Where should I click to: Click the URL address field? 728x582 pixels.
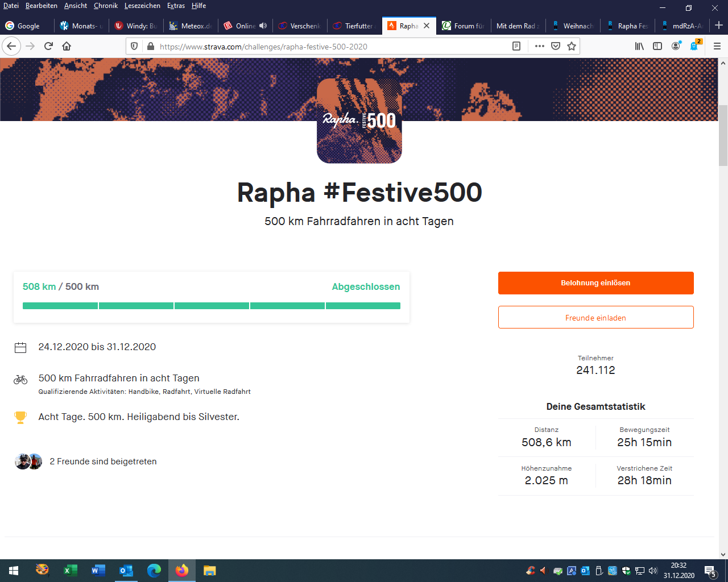click(330, 47)
